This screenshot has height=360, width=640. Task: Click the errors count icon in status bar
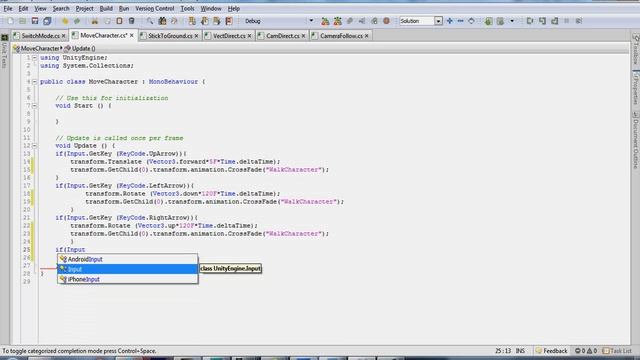pyautogui.click(x=578, y=351)
